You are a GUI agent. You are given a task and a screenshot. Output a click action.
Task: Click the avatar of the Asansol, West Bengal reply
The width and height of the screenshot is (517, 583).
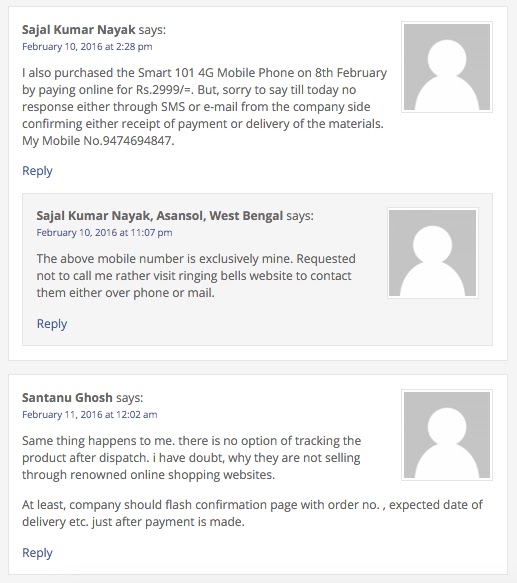pos(433,253)
